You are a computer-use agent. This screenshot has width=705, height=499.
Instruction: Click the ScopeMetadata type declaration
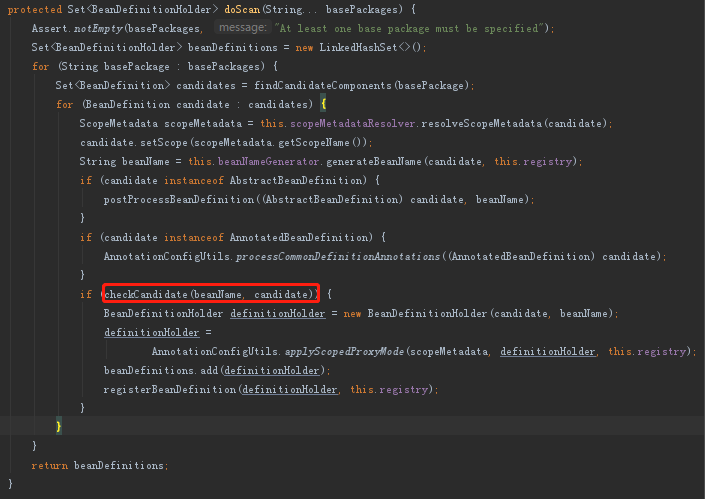coord(119,123)
